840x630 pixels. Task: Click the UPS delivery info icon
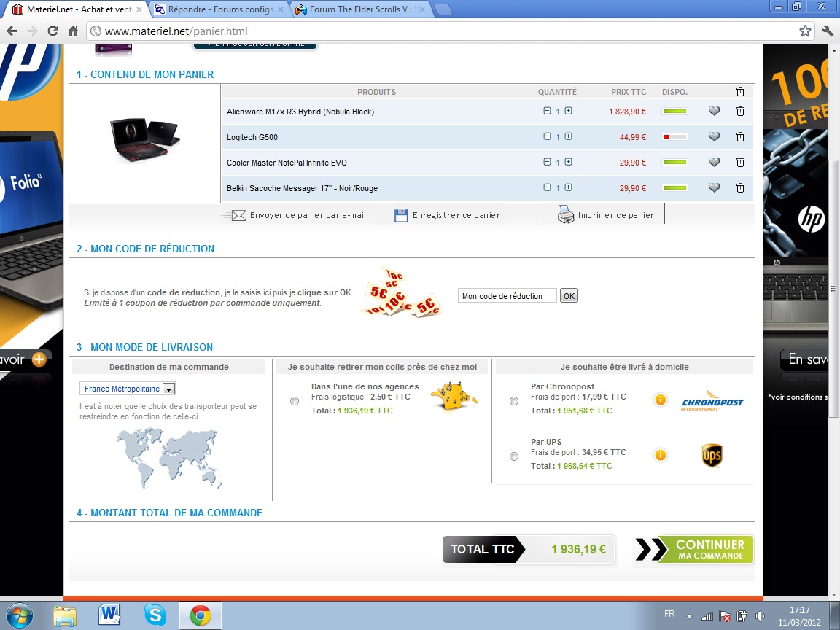click(x=660, y=456)
